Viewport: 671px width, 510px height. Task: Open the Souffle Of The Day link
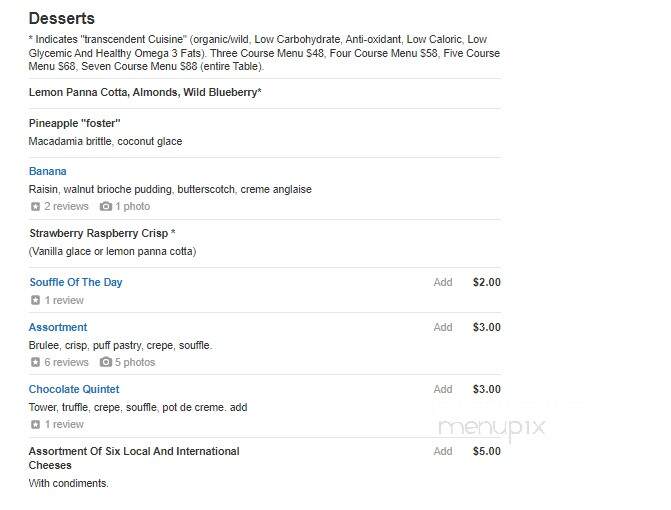click(76, 282)
